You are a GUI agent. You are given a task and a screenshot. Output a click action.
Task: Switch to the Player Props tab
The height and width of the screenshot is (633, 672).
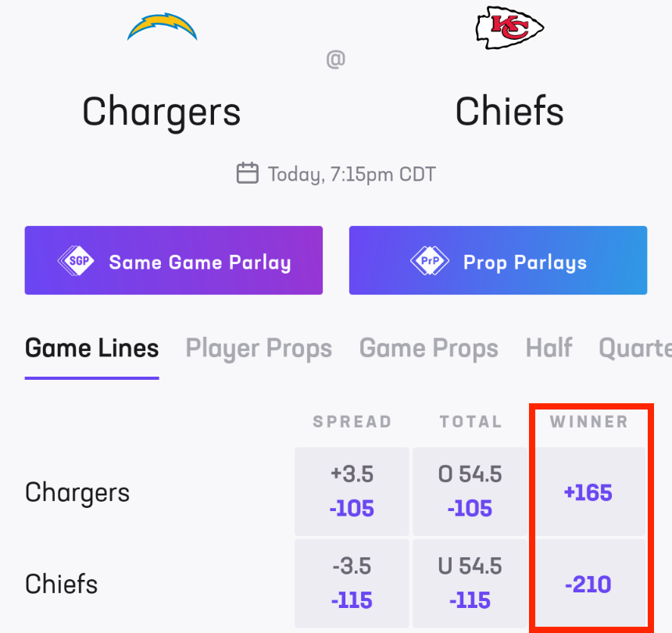259,349
